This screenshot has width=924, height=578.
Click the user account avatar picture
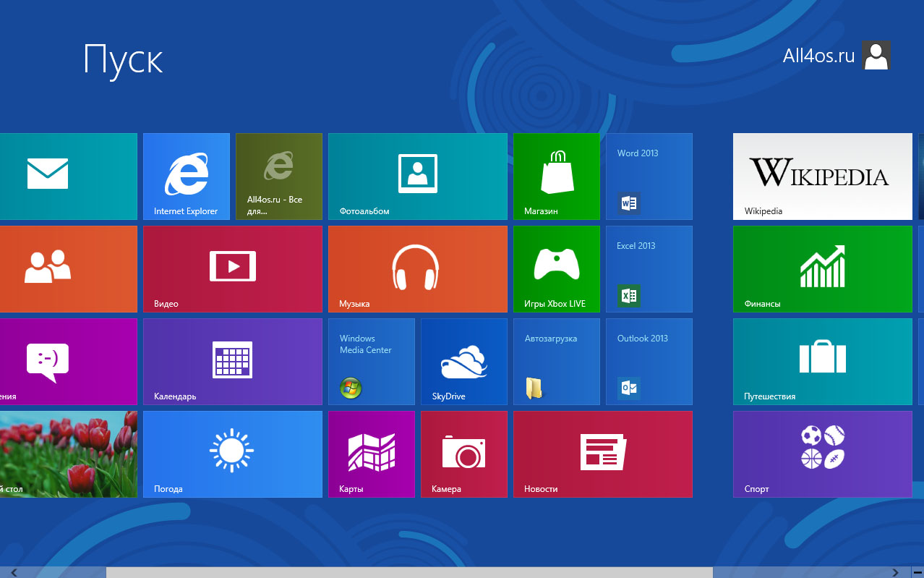tap(876, 55)
